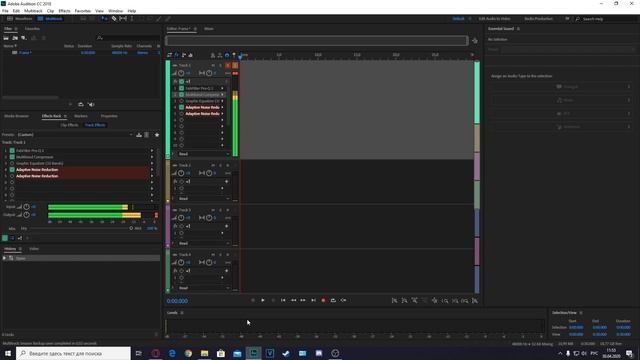Viewport: 640px width, 360px height.
Task: Mark effects preset as favorite star
Action: tap(157, 135)
